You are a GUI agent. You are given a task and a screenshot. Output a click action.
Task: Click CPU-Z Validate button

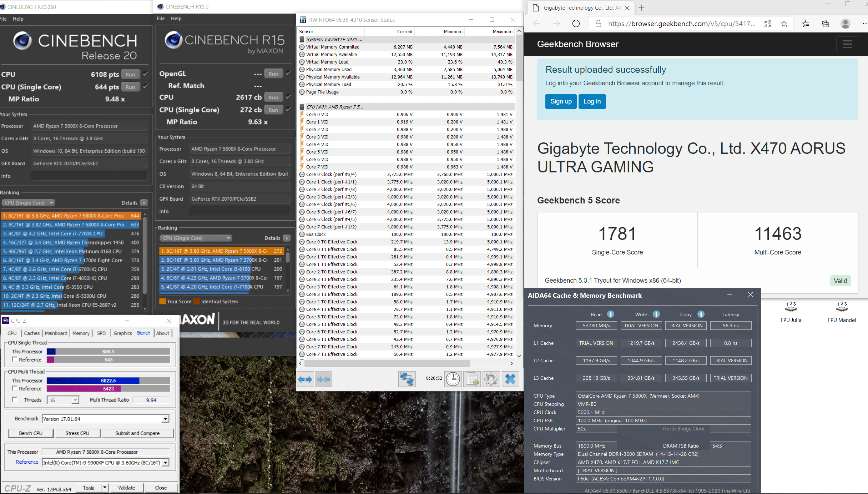point(126,488)
